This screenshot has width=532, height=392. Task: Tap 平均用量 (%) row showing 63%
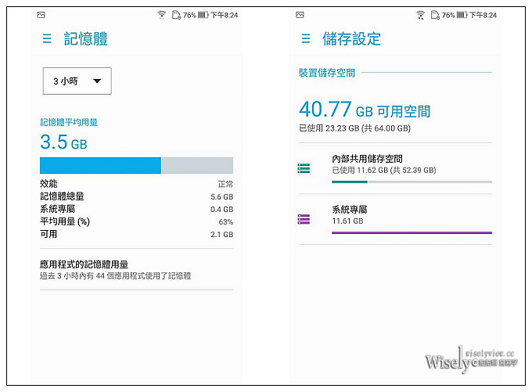[136, 221]
